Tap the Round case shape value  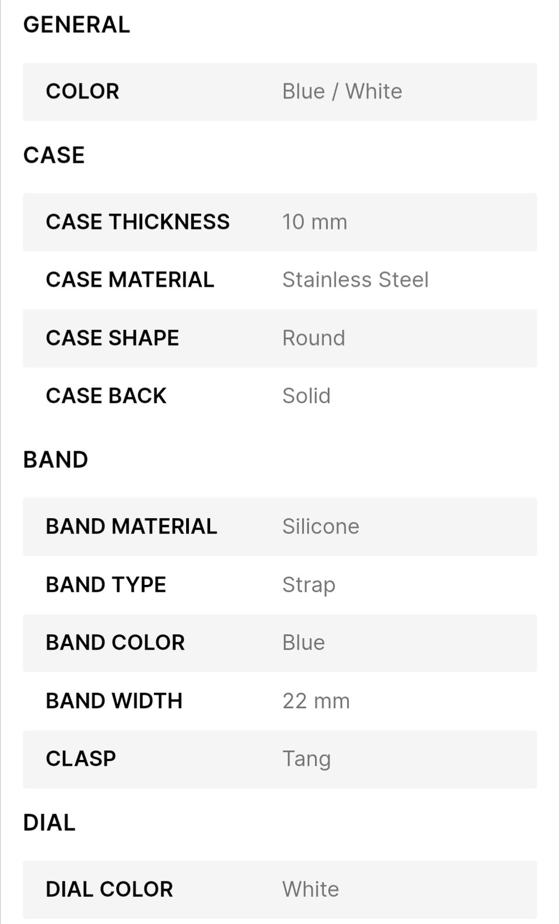click(313, 338)
